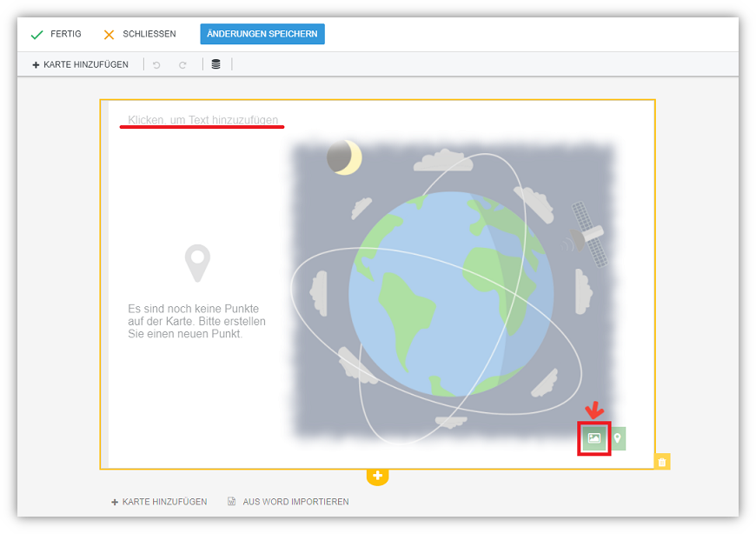Redo the action with the redo arrow
The image size is (756, 534).
pyautogui.click(x=182, y=64)
